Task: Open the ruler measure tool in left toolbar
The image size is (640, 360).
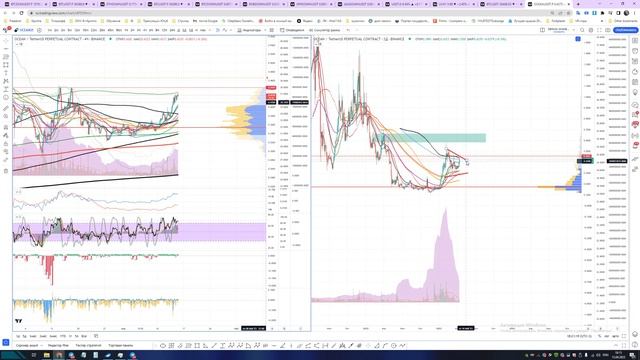Action: pyautogui.click(x=6, y=108)
